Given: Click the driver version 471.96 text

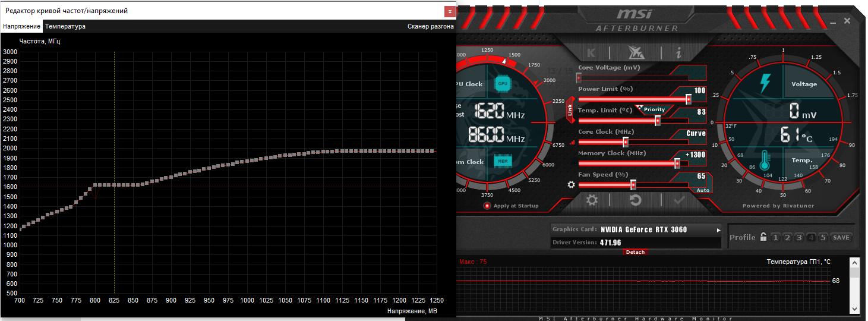Looking at the screenshot, I should pos(610,243).
